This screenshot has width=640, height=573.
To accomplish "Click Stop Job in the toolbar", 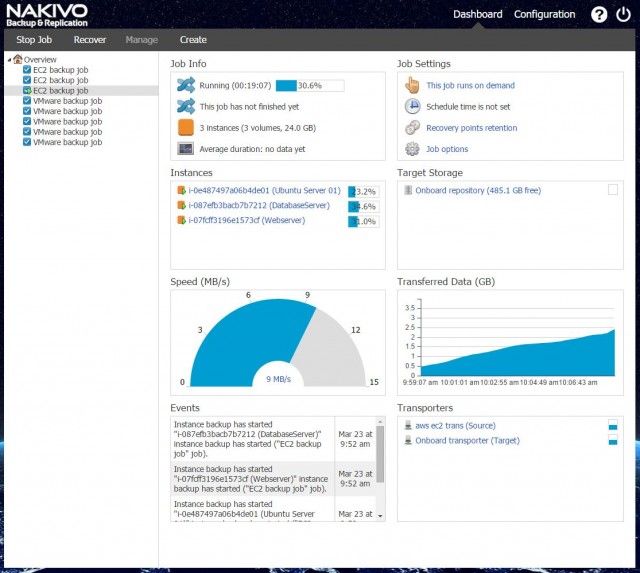I will point(34,40).
